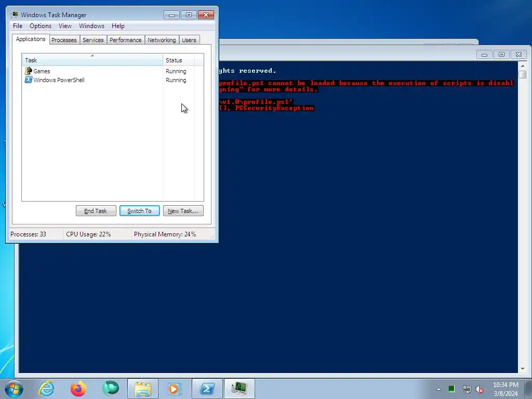
Task: Click the Windows PowerShell icon in task list
Action: (29, 79)
